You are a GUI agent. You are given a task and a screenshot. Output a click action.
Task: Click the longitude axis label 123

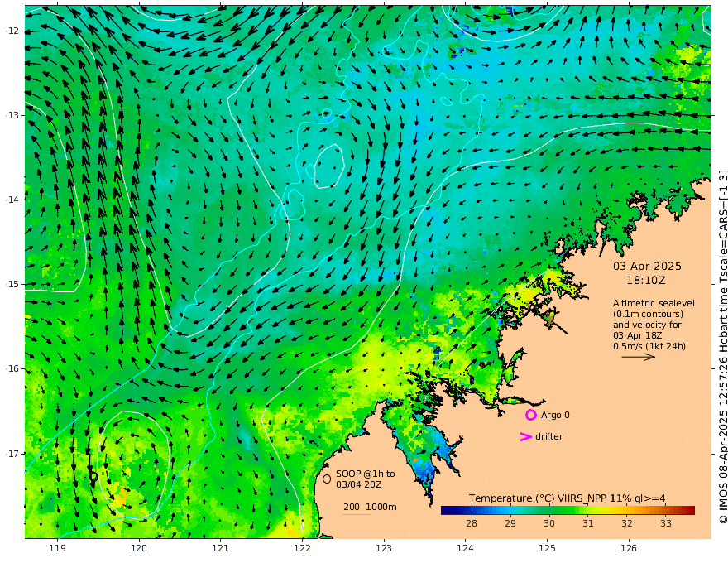(384, 549)
